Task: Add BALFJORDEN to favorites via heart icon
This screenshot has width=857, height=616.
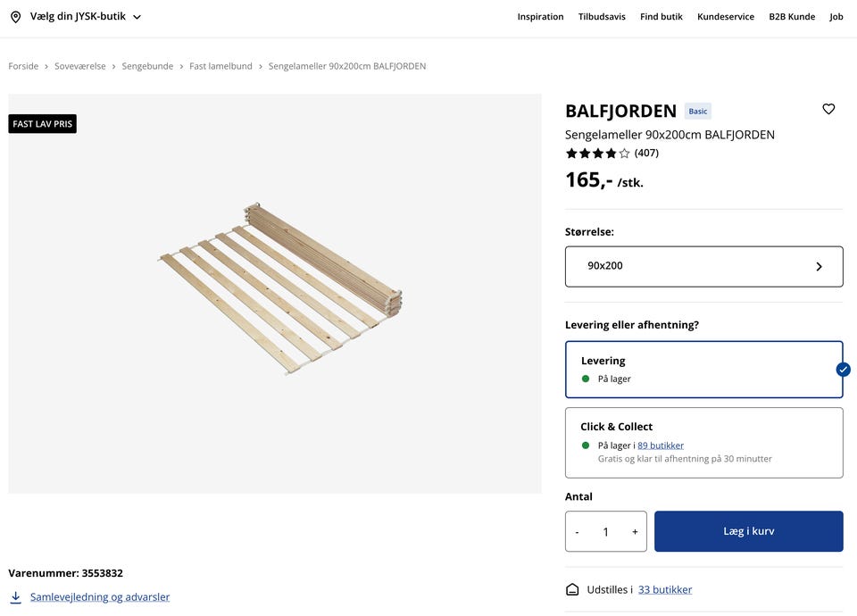Action: point(828,108)
